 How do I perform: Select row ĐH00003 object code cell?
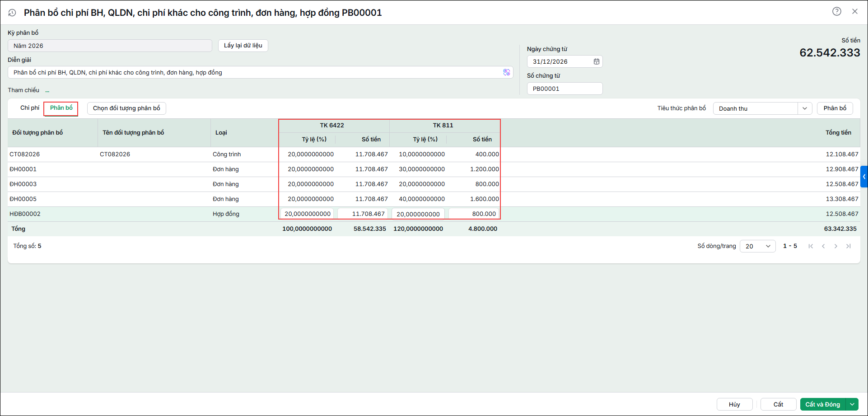(x=23, y=184)
